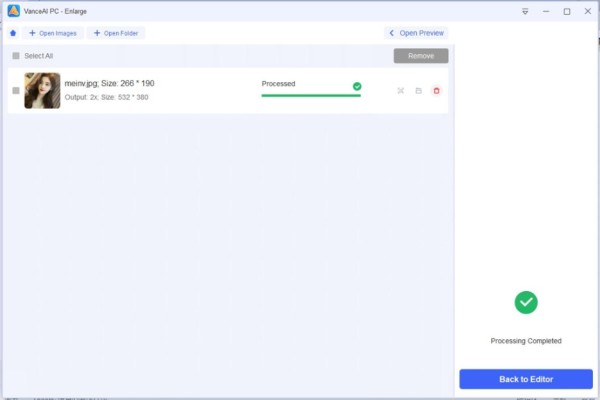This screenshot has width=600, height=400.
Task: Click the gray cross icon in meinv.jpg row
Action: point(401,91)
